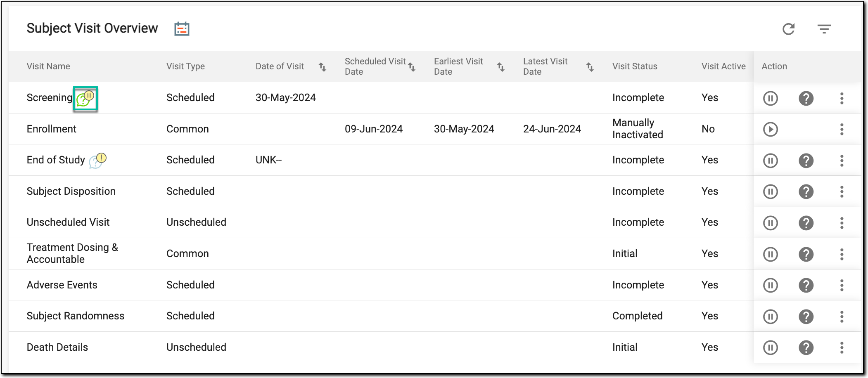Open the query status icon next to Screening
Image resolution: width=868 pixels, height=378 pixels.
[85, 99]
